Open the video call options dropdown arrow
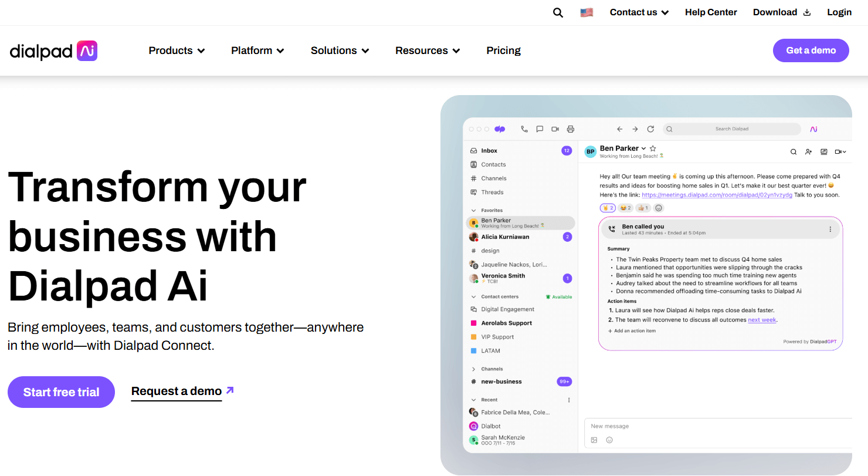The height and width of the screenshot is (476, 868). (845, 152)
